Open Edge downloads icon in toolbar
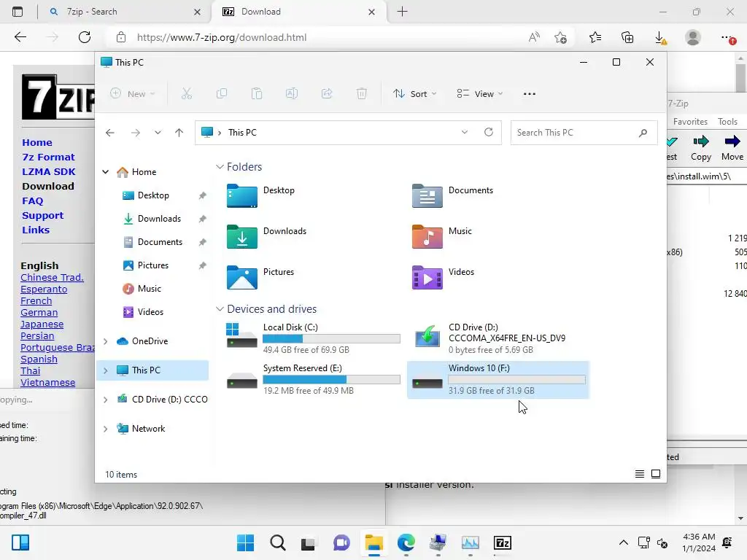This screenshot has height=560, width=747. pyautogui.click(x=659, y=38)
